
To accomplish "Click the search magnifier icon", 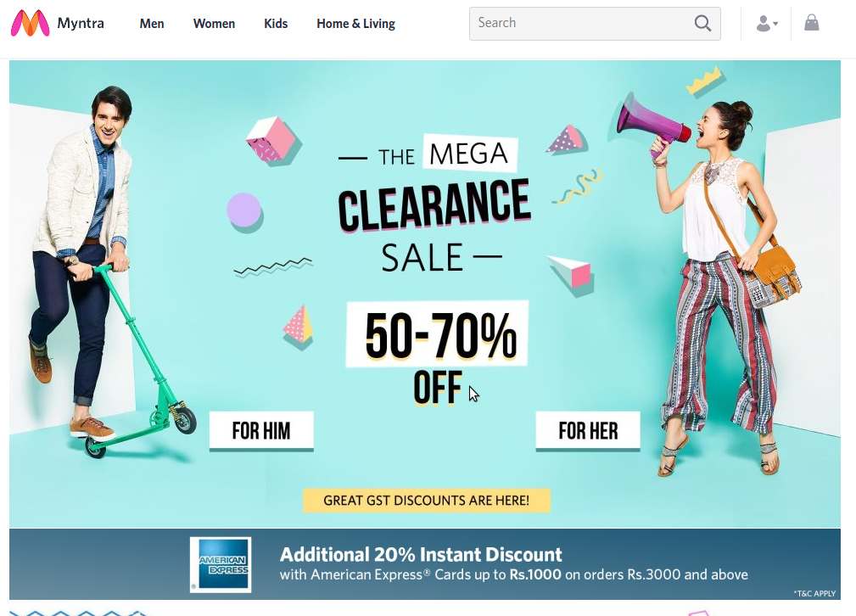I will [702, 24].
